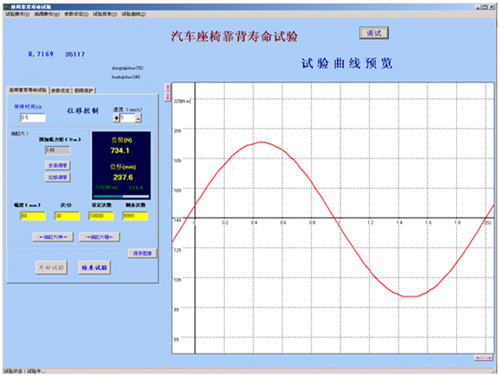Open the 试验曲线 menu
This screenshot has height=376, width=500.
[134, 14]
